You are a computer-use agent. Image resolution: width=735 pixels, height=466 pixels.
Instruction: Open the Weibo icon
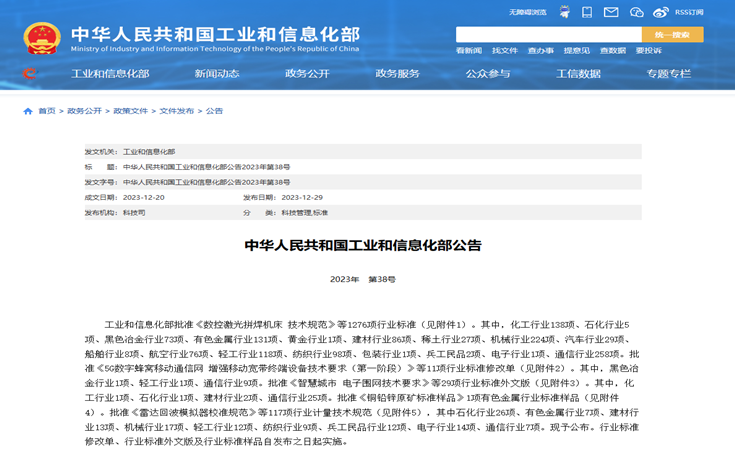[660, 12]
